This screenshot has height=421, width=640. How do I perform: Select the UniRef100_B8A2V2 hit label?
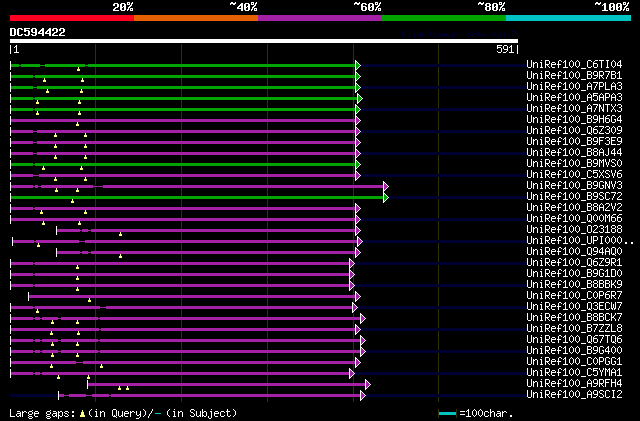pos(574,208)
